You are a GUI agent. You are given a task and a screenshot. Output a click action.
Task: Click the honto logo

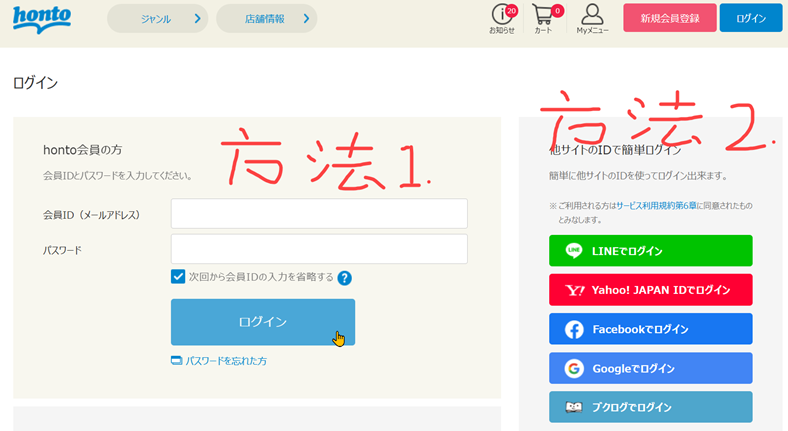(42, 19)
